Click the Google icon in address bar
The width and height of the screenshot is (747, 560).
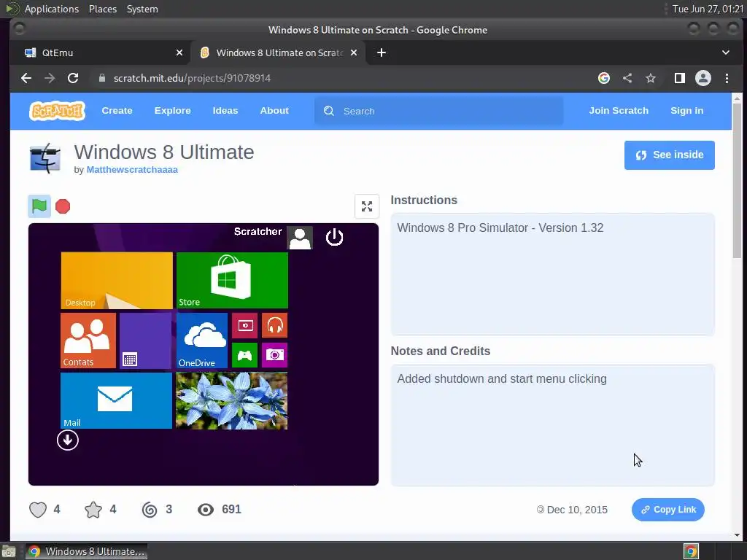coord(603,78)
